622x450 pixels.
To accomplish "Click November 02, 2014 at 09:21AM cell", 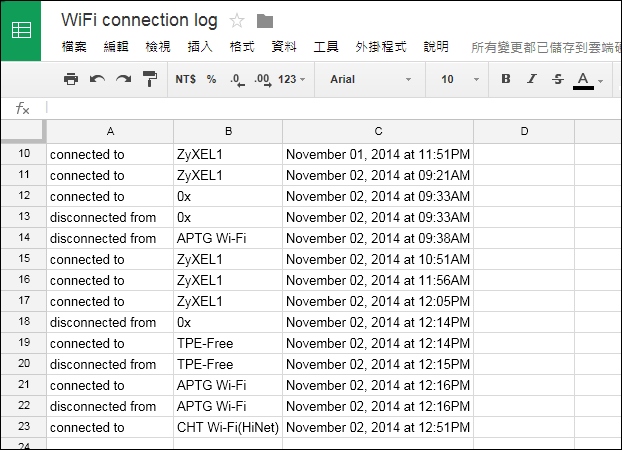I will (378, 175).
